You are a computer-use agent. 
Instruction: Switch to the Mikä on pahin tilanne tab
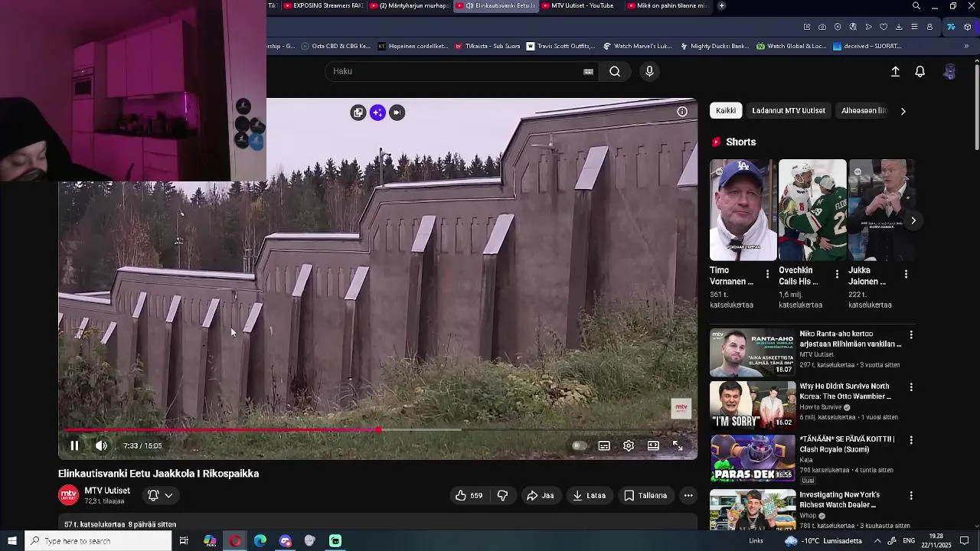(x=668, y=5)
